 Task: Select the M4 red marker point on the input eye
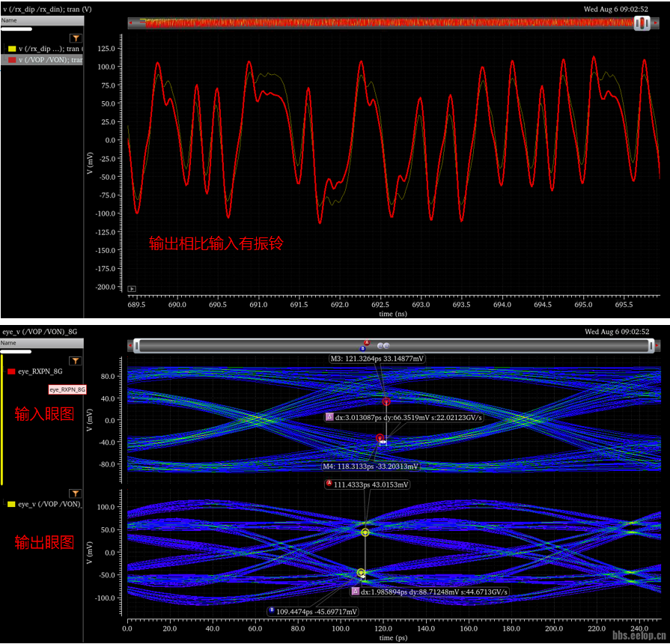[x=380, y=437]
